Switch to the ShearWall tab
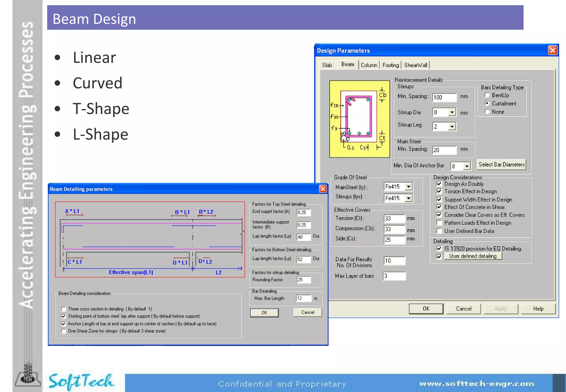 pos(416,65)
